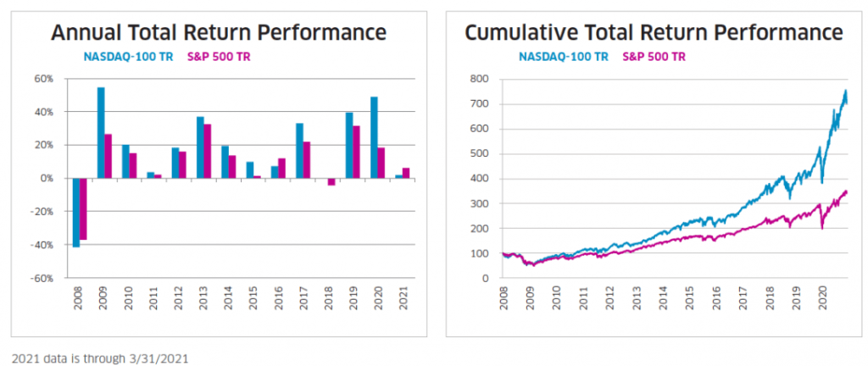Click the 2018 magenta S&P 500 bar

click(332, 181)
